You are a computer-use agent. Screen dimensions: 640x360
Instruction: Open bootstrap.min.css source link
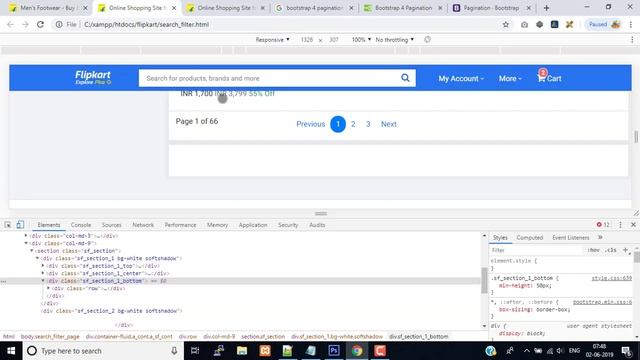tap(602, 302)
